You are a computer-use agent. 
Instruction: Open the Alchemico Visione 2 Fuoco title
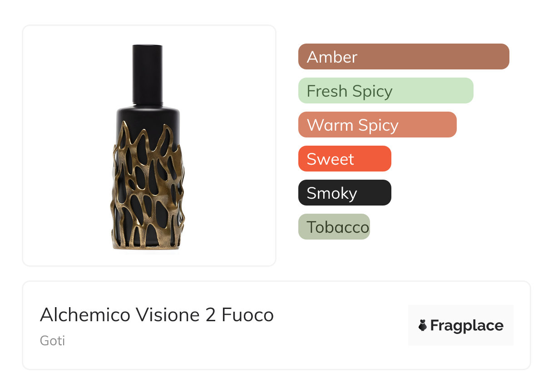[157, 315]
